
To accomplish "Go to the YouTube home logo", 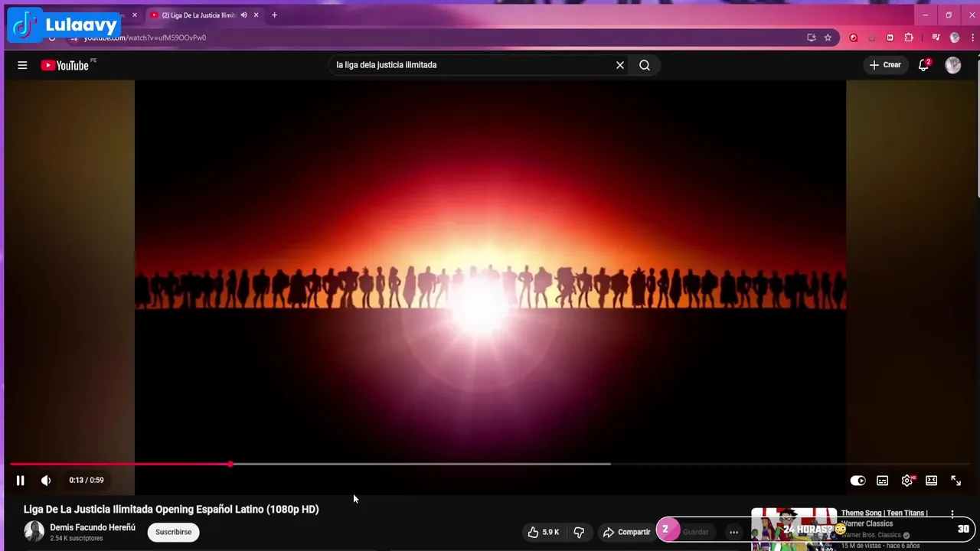I will (x=65, y=65).
